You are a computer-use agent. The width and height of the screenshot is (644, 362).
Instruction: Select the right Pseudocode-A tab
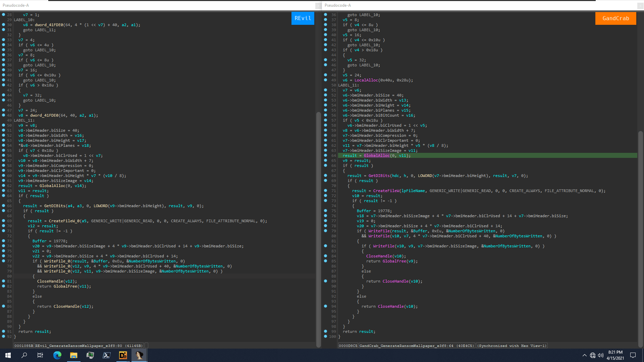338,5
